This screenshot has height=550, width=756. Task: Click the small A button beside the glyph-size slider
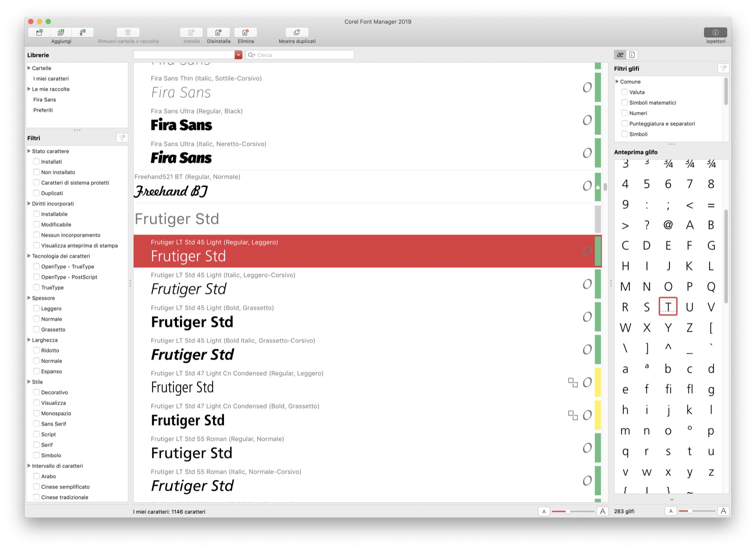click(670, 511)
